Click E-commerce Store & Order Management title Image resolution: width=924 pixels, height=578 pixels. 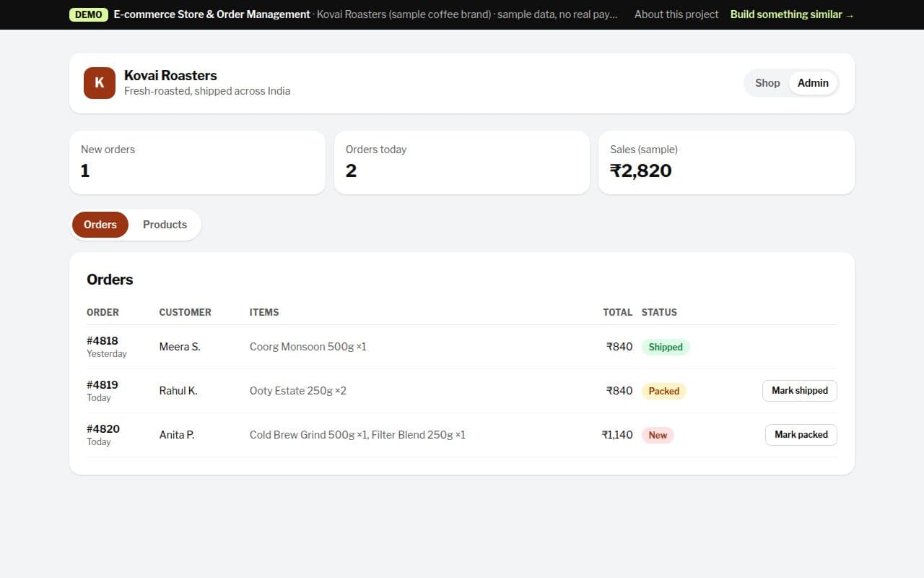pyautogui.click(x=212, y=14)
